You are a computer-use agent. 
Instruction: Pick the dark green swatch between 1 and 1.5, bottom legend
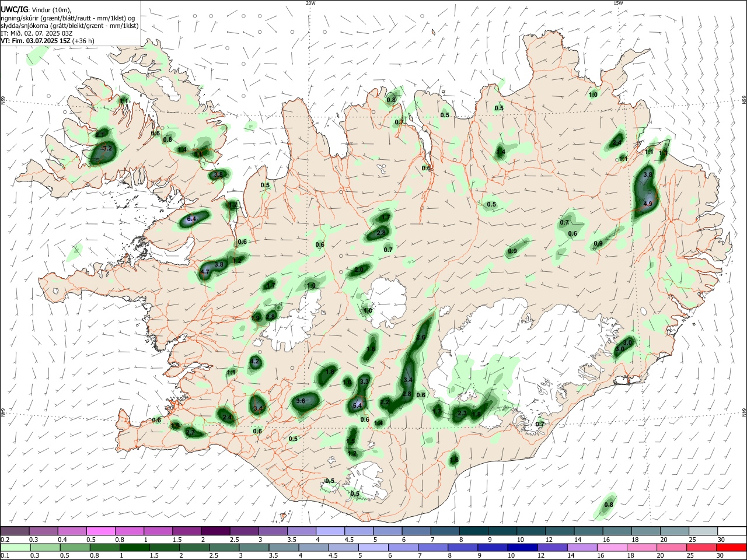(134, 547)
